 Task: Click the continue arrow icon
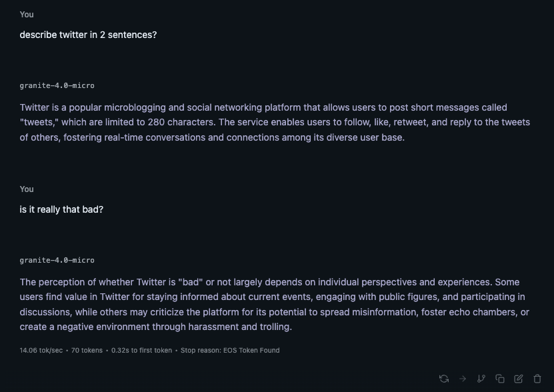coord(463,379)
